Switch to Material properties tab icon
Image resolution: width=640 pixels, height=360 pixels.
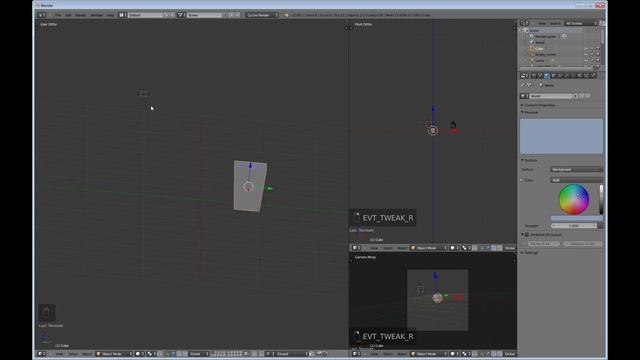580,76
